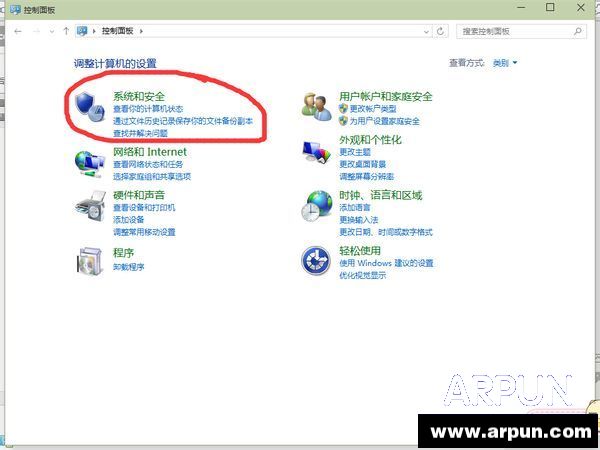The image size is (600, 450).
Task: Click the refresh button in address bar
Action: [x=440, y=31]
